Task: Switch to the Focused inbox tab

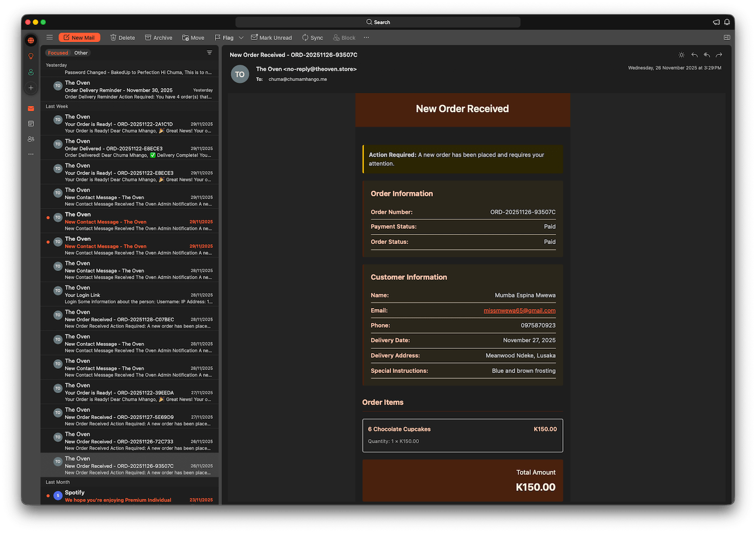Action: (x=58, y=53)
